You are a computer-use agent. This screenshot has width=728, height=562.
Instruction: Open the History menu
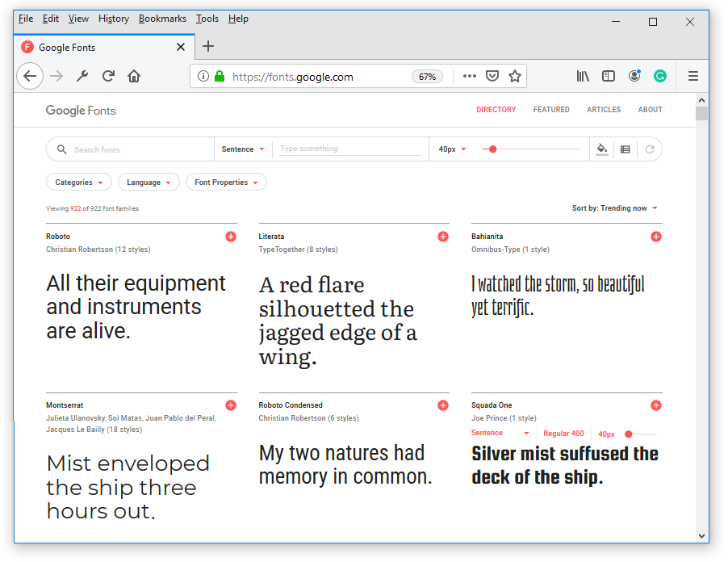(114, 19)
